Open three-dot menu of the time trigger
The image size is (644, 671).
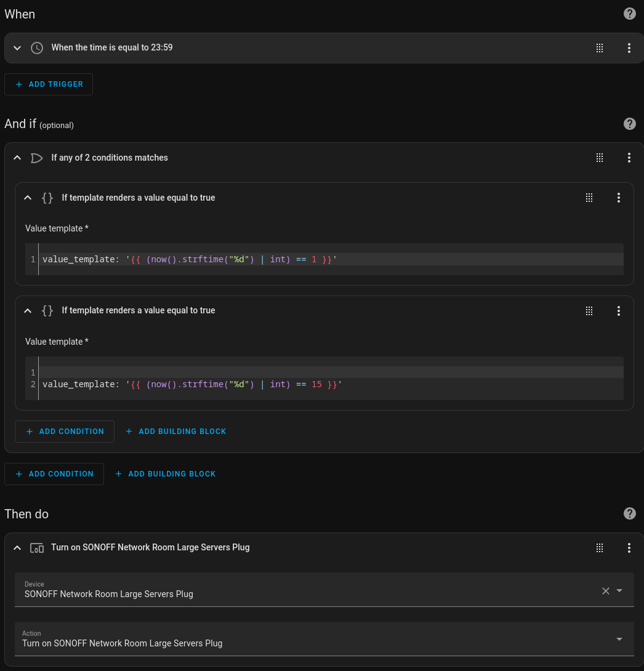[629, 48]
